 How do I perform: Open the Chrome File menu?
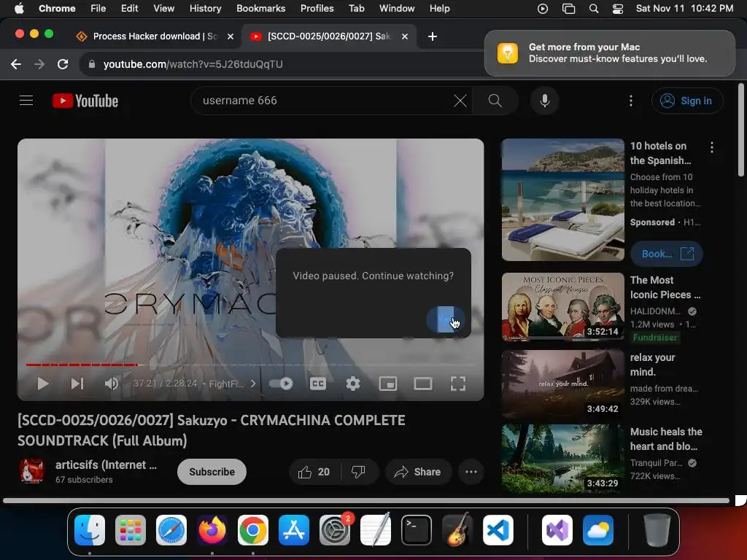(98, 8)
